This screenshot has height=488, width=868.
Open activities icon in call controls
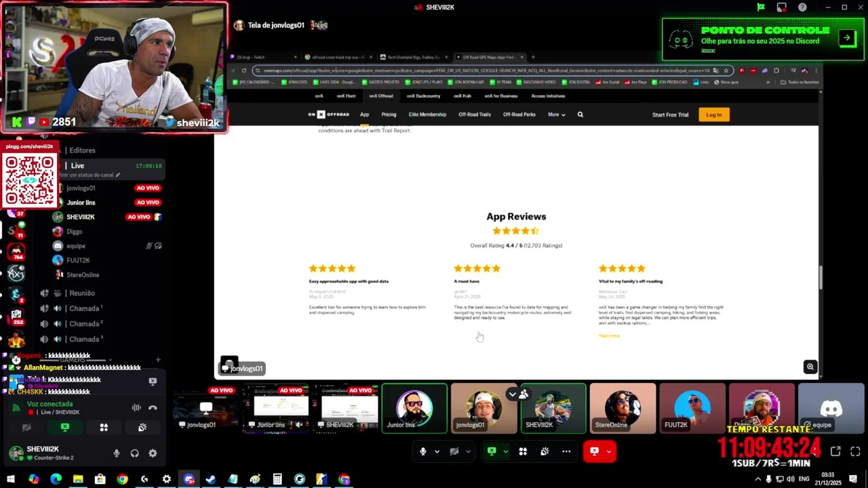pyautogui.click(x=523, y=451)
